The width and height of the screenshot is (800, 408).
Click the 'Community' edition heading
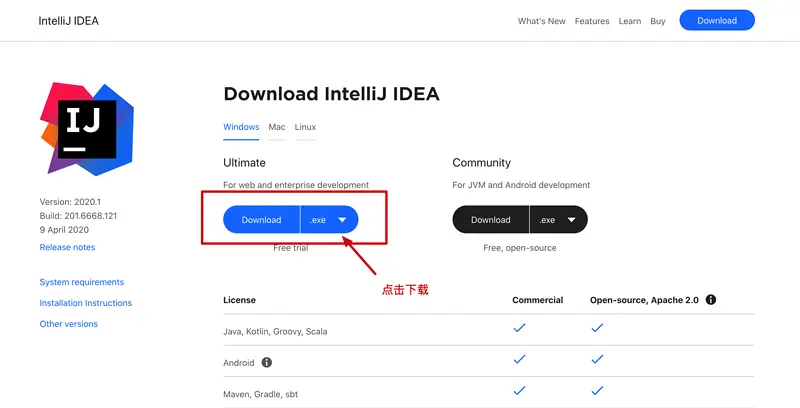[x=482, y=163]
